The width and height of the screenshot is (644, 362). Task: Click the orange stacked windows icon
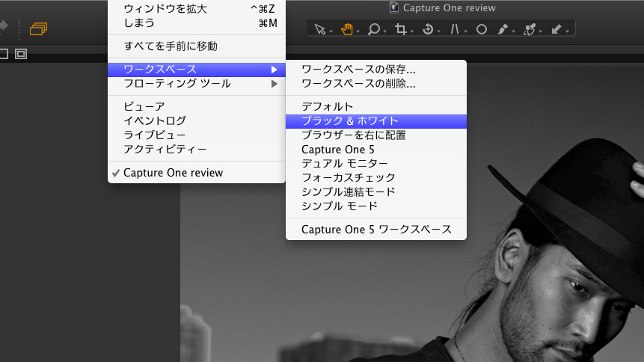(38, 28)
